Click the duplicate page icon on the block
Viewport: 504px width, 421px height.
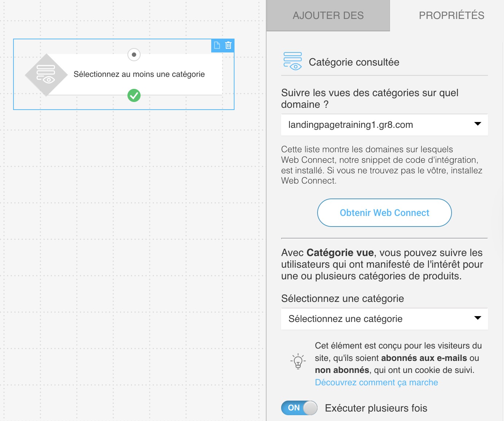click(217, 45)
